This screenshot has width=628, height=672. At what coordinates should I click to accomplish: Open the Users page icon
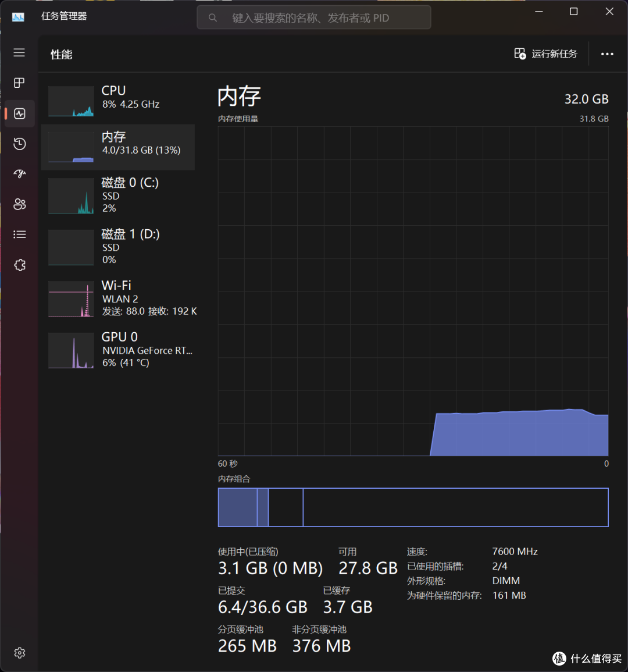click(x=20, y=204)
